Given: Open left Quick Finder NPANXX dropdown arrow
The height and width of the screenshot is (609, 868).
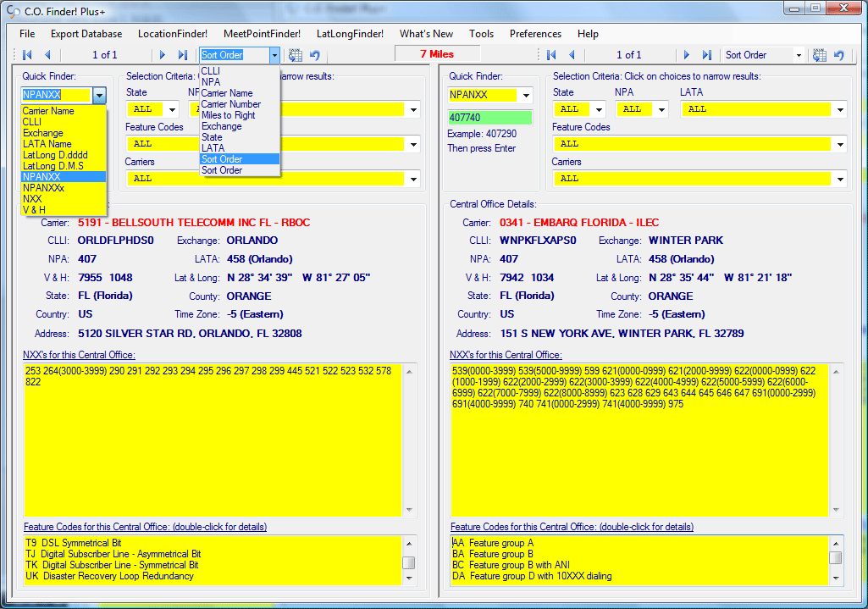Looking at the screenshot, I should 99,95.
